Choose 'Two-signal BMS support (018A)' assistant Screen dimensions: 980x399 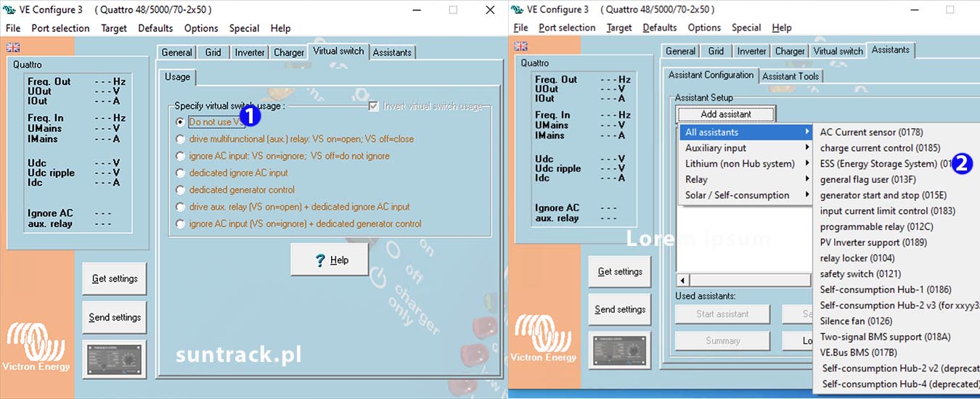coord(897,337)
